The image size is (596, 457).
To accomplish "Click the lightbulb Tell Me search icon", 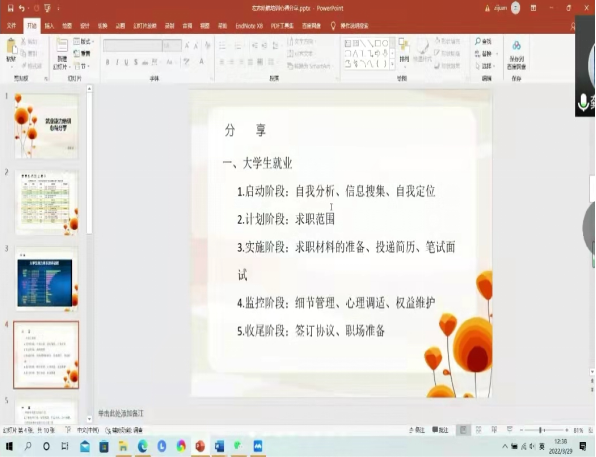I will coord(333,26).
